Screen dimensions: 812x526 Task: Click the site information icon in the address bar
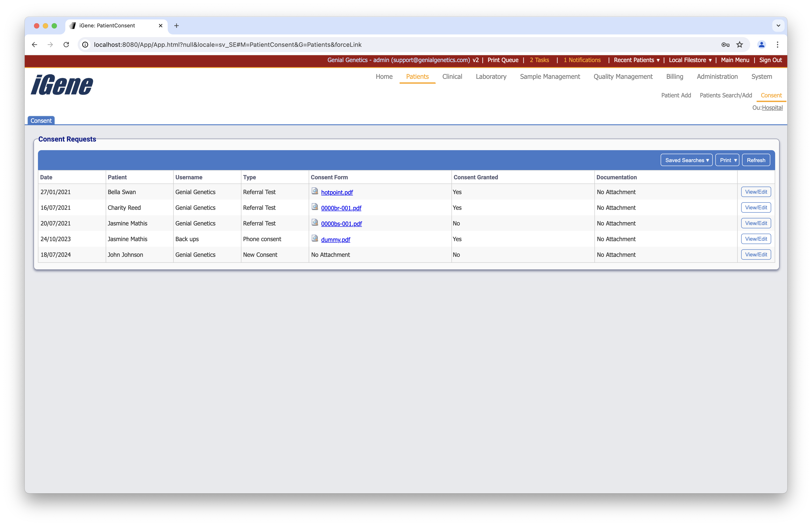tap(85, 45)
